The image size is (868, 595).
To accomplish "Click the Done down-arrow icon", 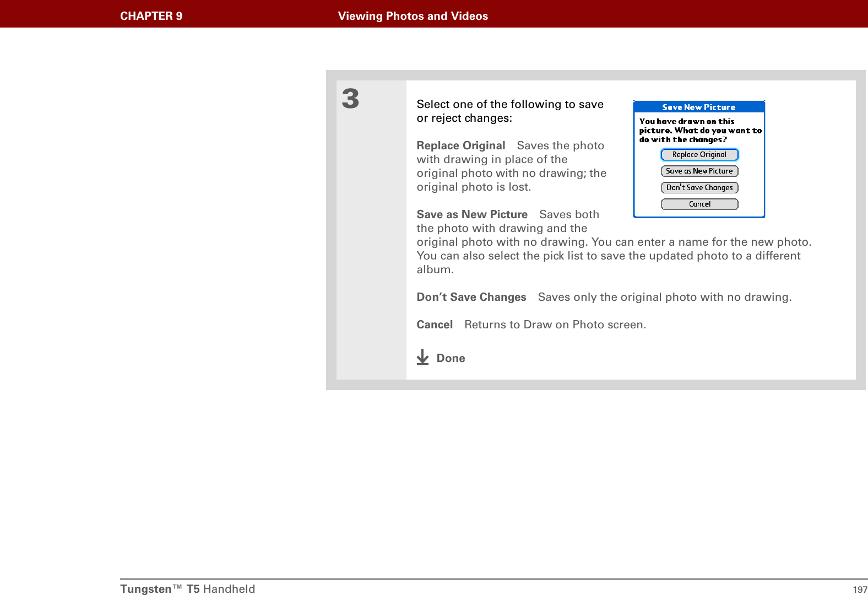I will point(422,357).
